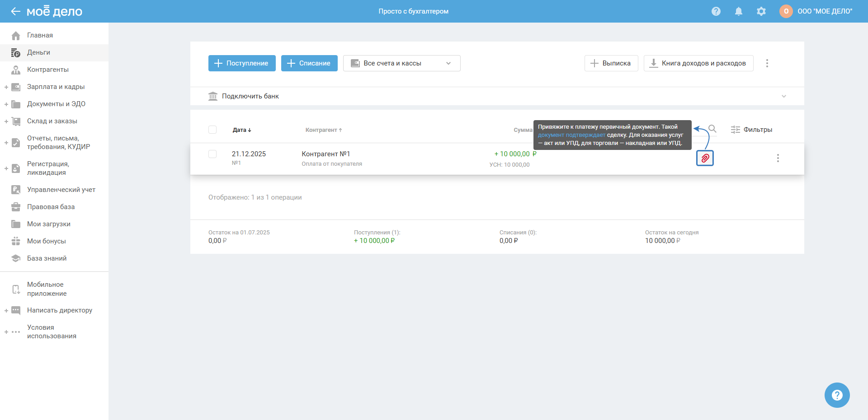Expand the Зарплата и кадры menu section
868x420 pixels.
[6, 87]
